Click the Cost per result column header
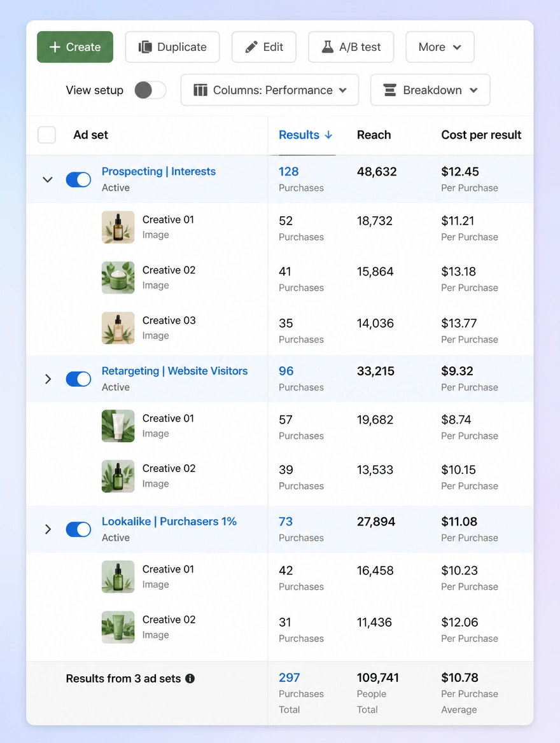The height and width of the screenshot is (743, 560). click(x=481, y=135)
